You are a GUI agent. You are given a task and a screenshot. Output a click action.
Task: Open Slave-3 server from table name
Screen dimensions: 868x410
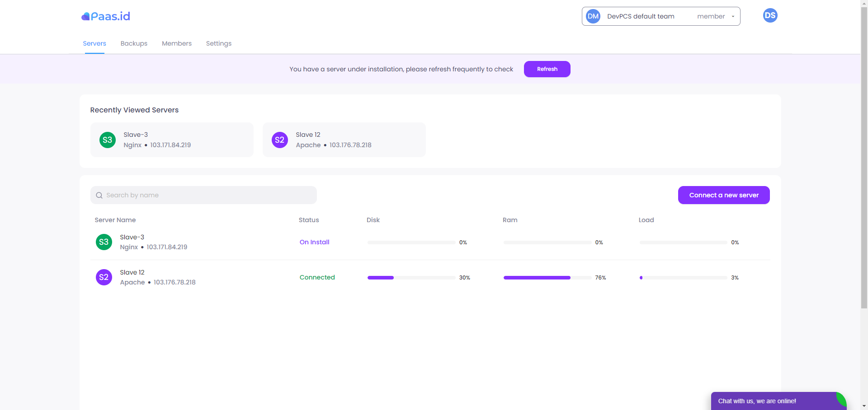point(132,237)
